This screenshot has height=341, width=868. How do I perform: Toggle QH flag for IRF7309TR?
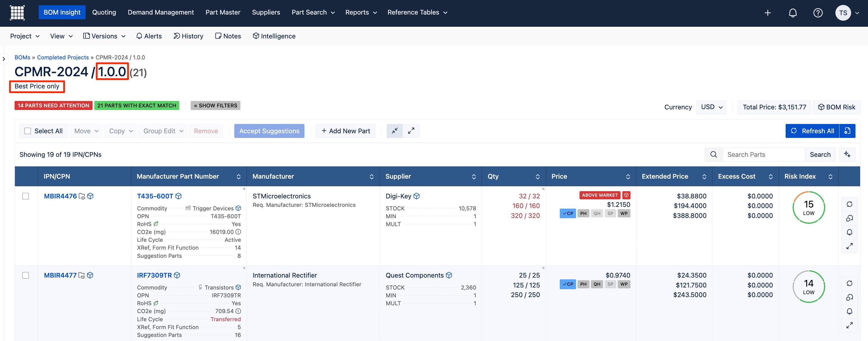tap(597, 284)
